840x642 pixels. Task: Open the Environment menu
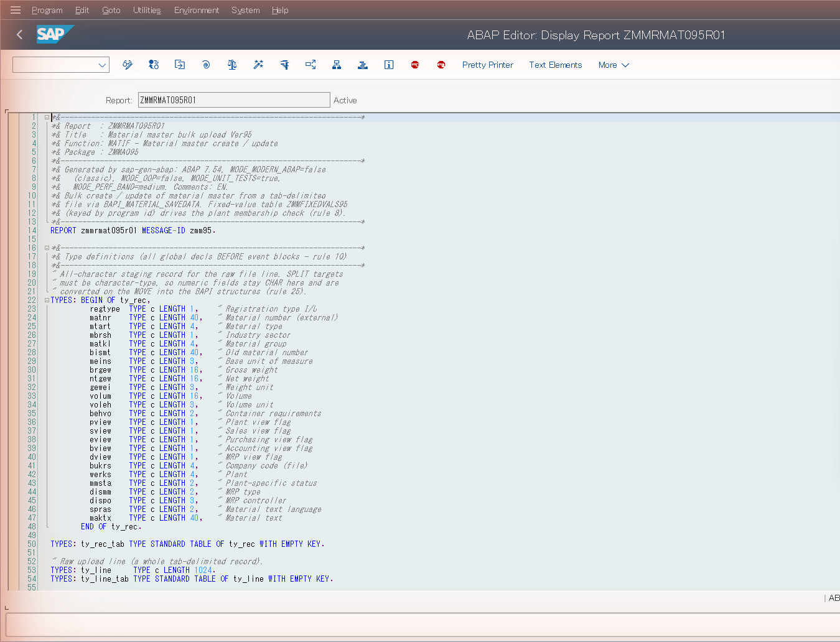197,10
